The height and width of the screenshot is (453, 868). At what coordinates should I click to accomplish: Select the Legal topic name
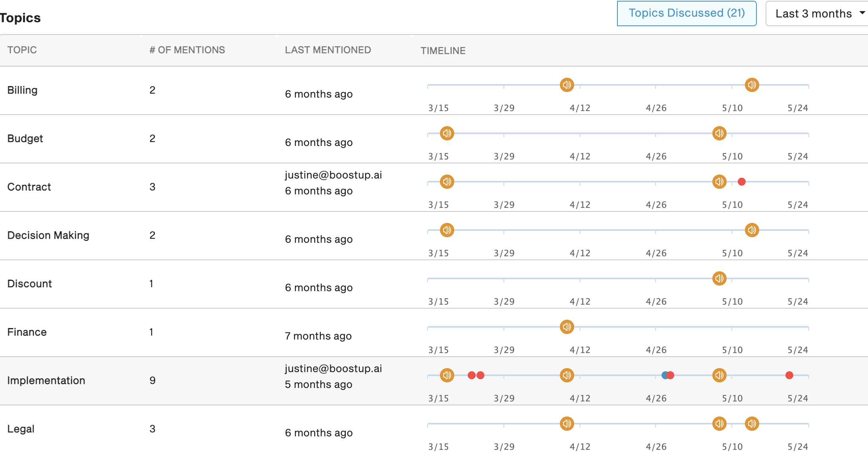pyautogui.click(x=21, y=429)
